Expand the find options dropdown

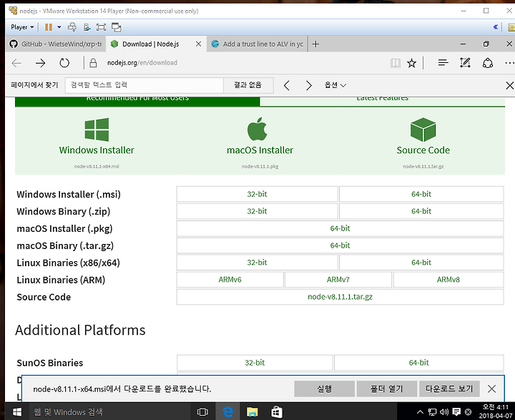pyautogui.click(x=335, y=85)
